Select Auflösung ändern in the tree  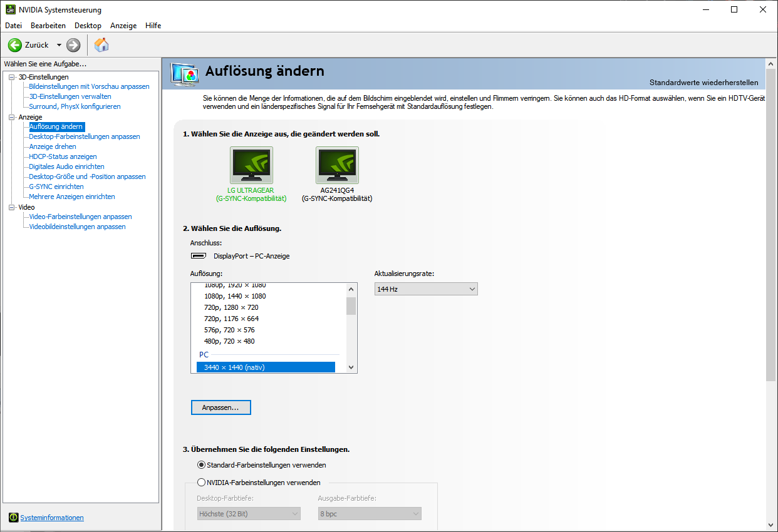pyautogui.click(x=56, y=126)
